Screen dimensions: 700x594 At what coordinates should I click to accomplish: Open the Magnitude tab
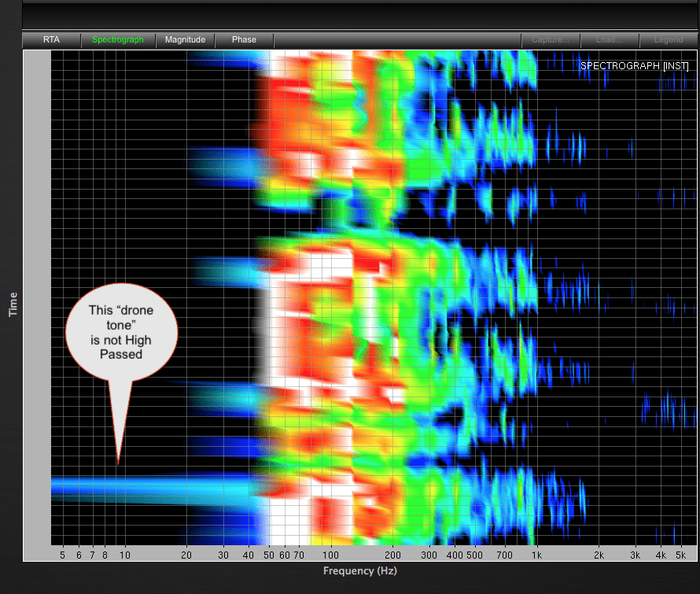[x=186, y=40]
